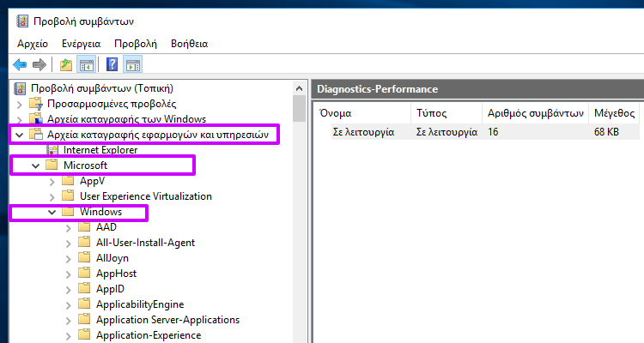Expand the Application Server-Applications chevron
This screenshot has width=644, height=343.
(x=68, y=321)
